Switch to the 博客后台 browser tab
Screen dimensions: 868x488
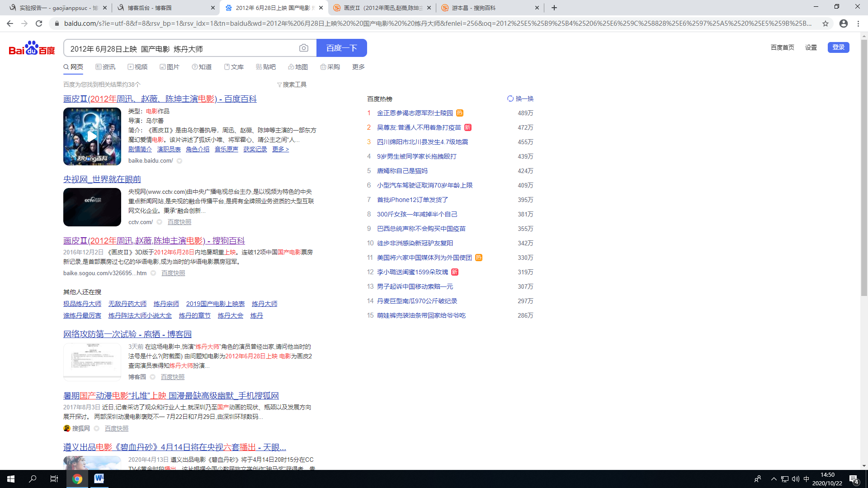149,8
